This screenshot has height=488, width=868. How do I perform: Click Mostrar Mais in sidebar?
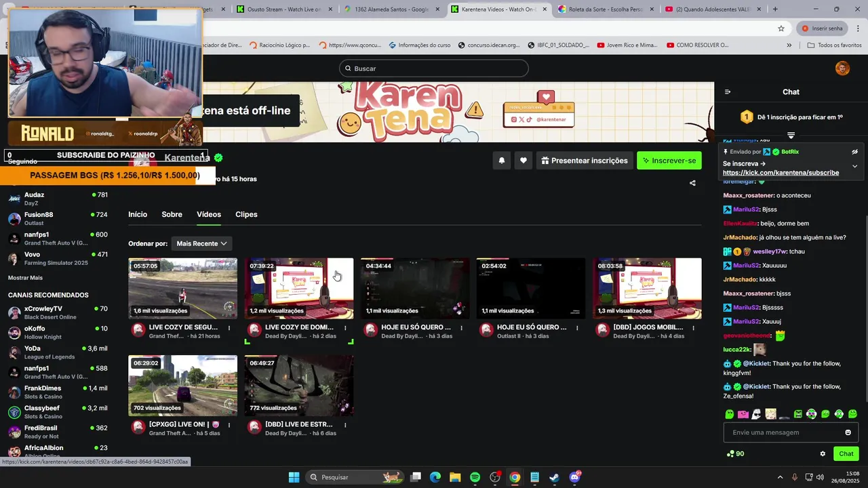tap(25, 278)
